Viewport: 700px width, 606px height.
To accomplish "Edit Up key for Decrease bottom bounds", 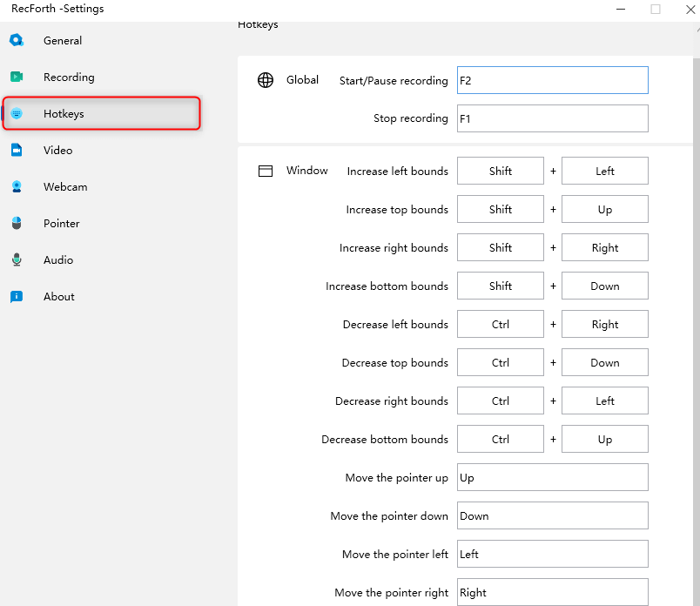I will click(605, 439).
